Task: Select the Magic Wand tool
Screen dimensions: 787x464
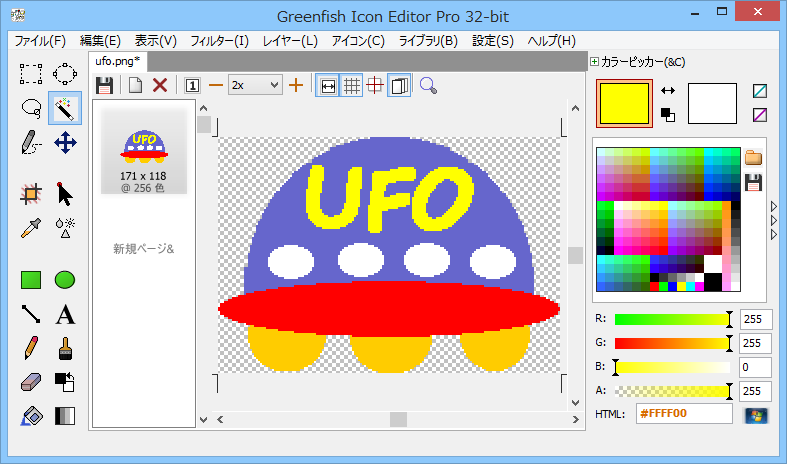Action: point(65,108)
